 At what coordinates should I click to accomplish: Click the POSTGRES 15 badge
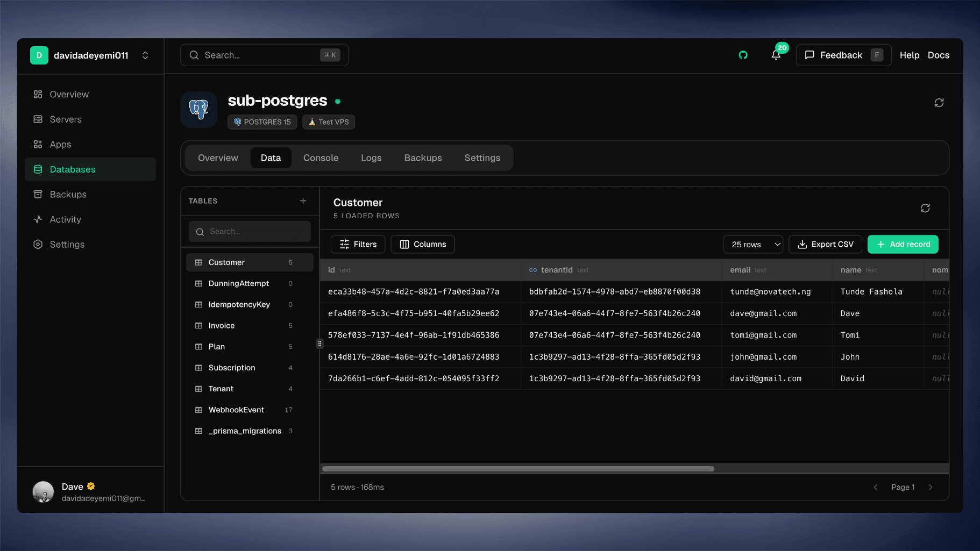click(x=262, y=122)
